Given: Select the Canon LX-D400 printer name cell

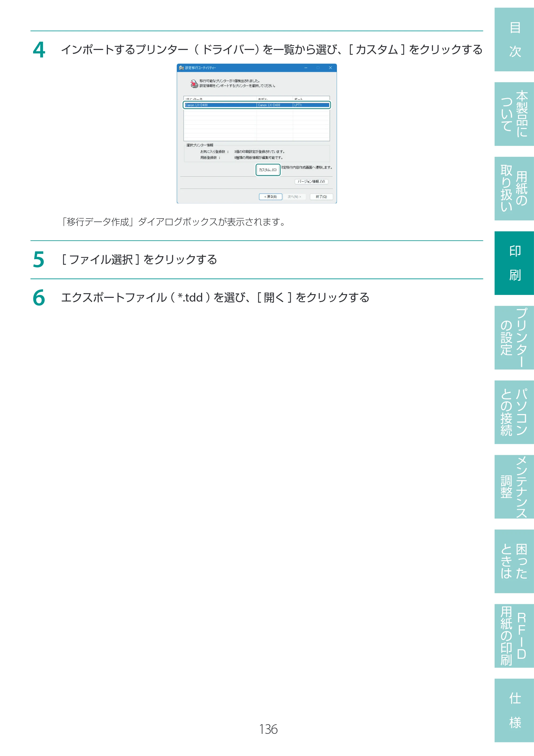Looking at the screenshot, I should tap(220, 105).
